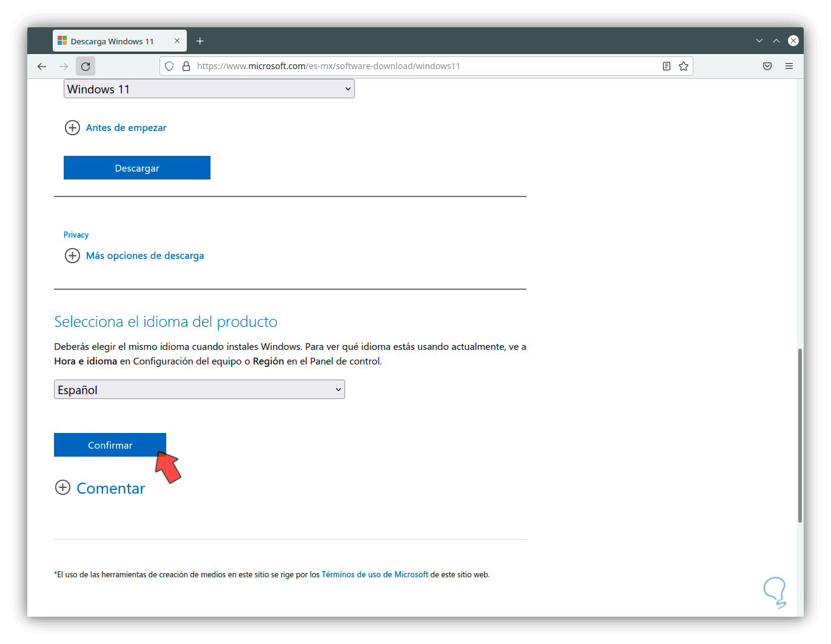Click the vertical page scrollbar thumb
The width and height of the screenshot is (831, 644).
(x=800, y=435)
